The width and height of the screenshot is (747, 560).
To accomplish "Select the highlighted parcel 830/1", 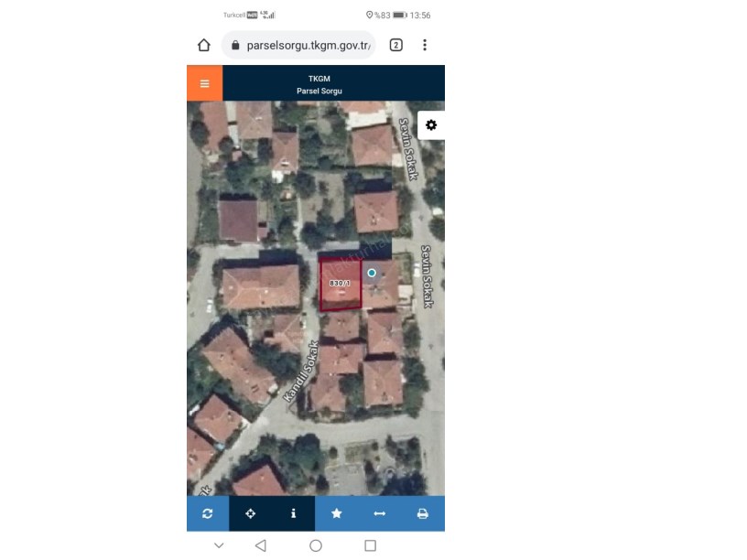I will (340, 285).
